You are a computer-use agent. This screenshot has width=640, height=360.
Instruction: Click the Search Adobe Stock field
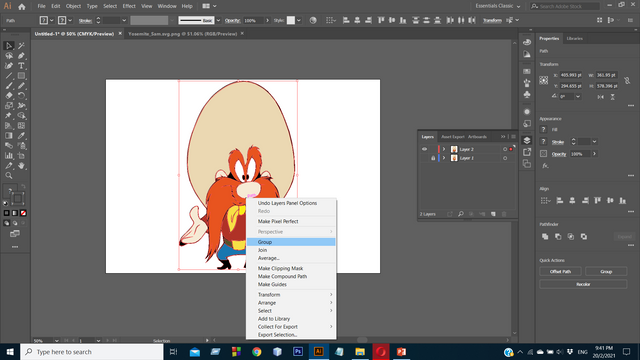[x=565, y=6]
